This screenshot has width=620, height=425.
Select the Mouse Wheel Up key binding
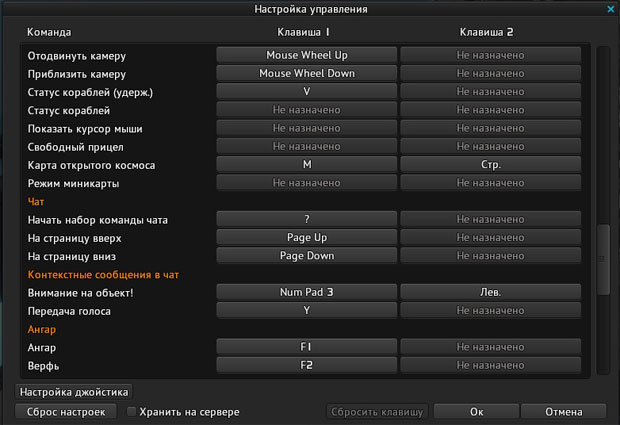click(307, 55)
